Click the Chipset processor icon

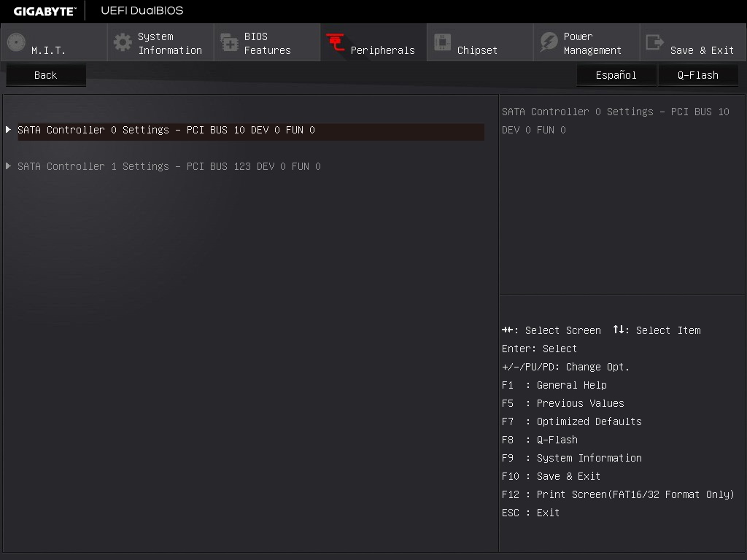442,42
